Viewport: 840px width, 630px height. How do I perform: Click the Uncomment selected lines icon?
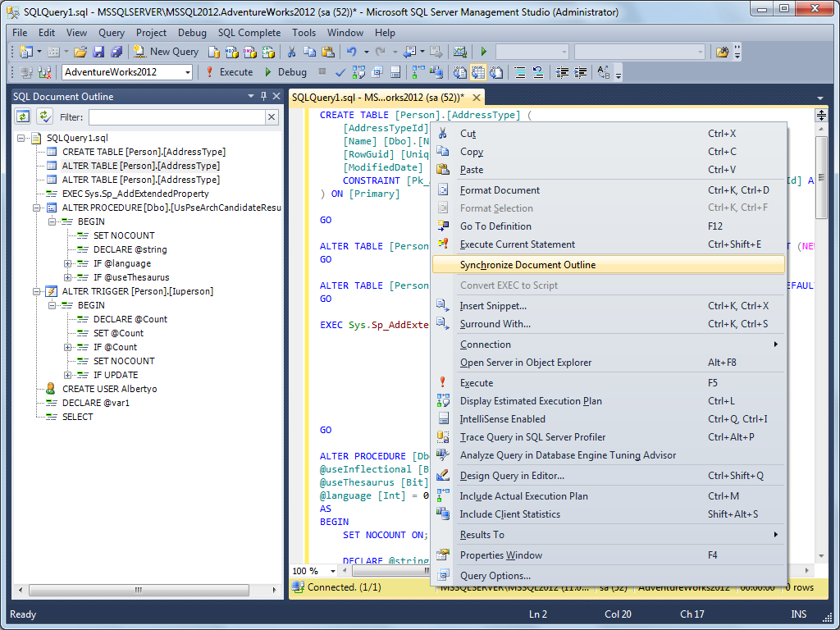538,72
